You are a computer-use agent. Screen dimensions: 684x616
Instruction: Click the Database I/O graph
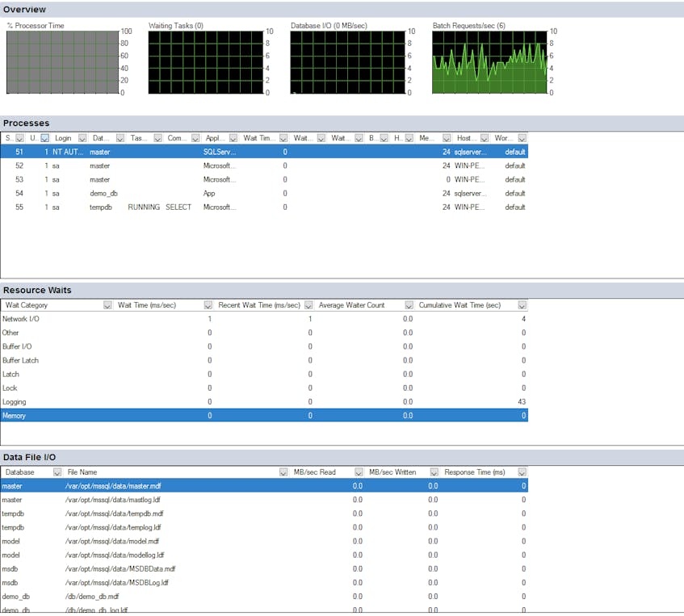point(348,62)
